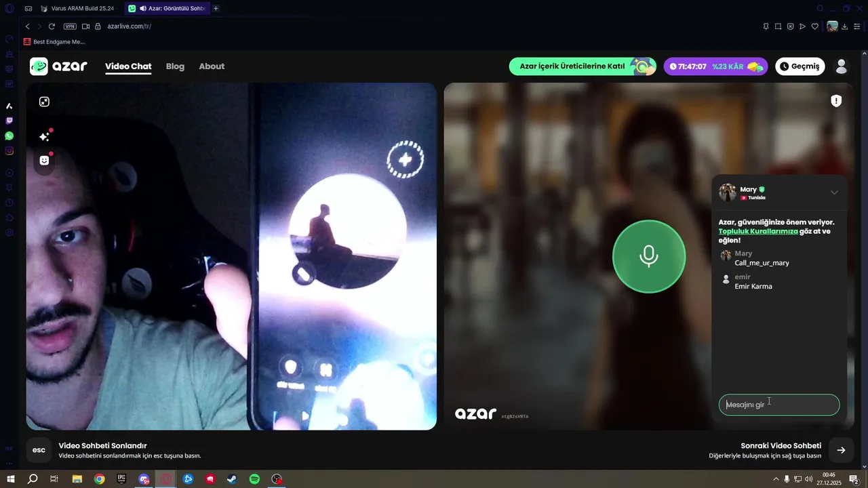Click the pin icon in browser toolbar
Image resolution: width=868 pixels, height=488 pixels.
tap(766, 26)
